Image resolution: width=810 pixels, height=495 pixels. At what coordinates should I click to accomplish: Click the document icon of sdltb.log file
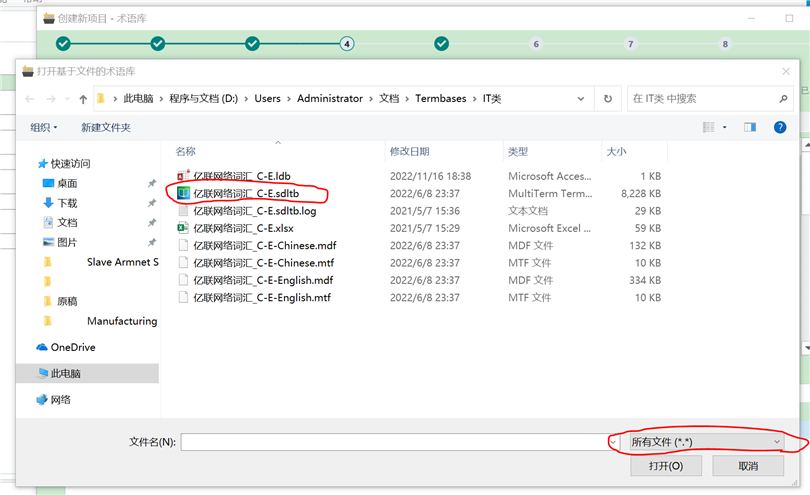coord(183,211)
